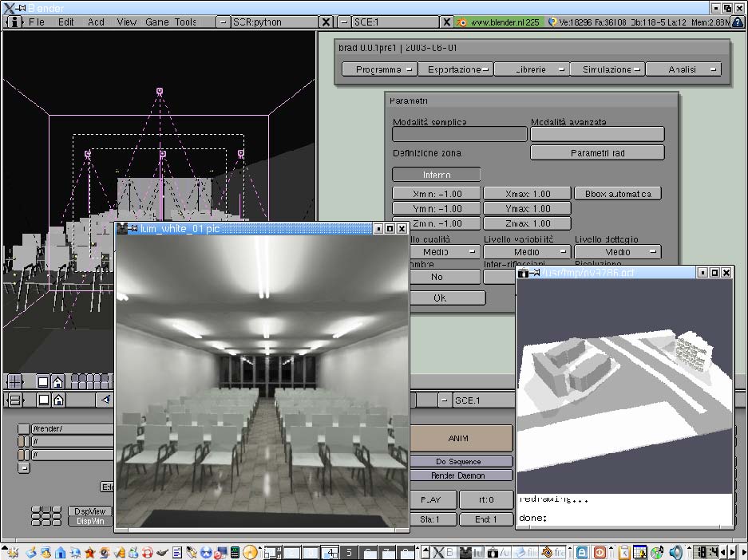Click the home view icon in 3D header
748x560 pixels.
coord(58,381)
